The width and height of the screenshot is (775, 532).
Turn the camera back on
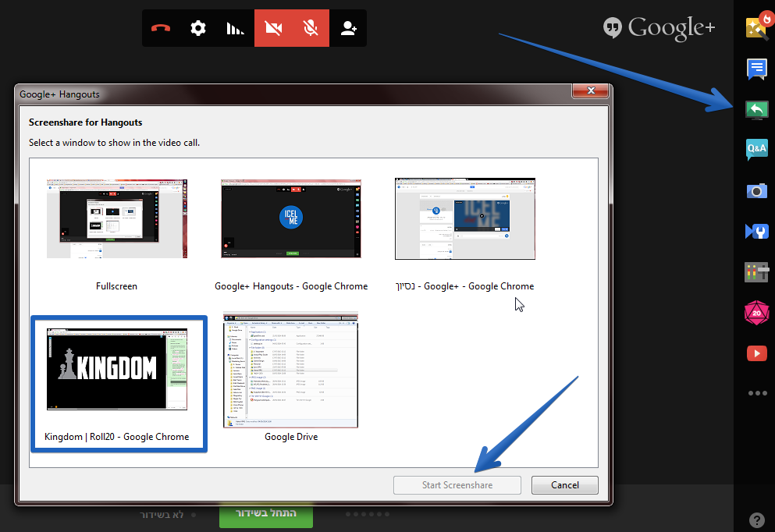273,28
